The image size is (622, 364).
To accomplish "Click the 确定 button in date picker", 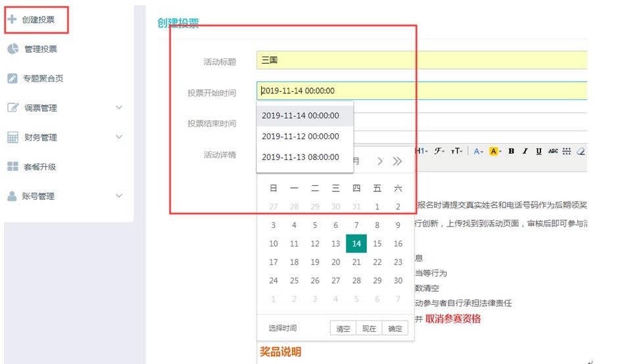I will (x=395, y=329).
